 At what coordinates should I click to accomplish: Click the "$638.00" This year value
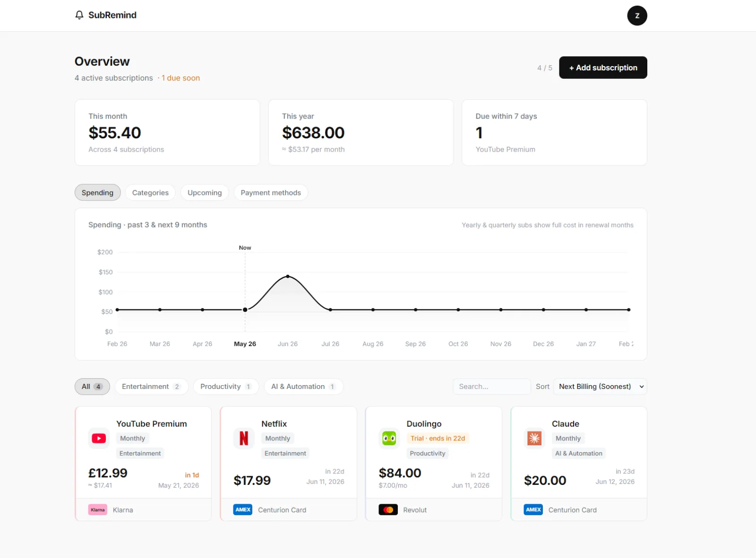pyautogui.click(x=313, y=133)
